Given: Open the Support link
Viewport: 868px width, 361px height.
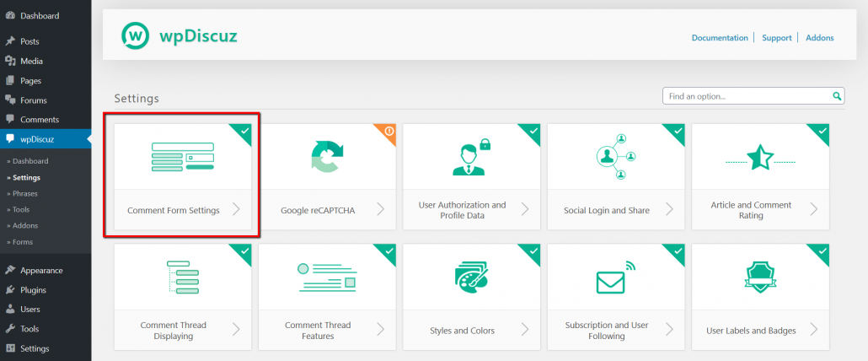Looking at the screenshot, I should tap(777, 38).
